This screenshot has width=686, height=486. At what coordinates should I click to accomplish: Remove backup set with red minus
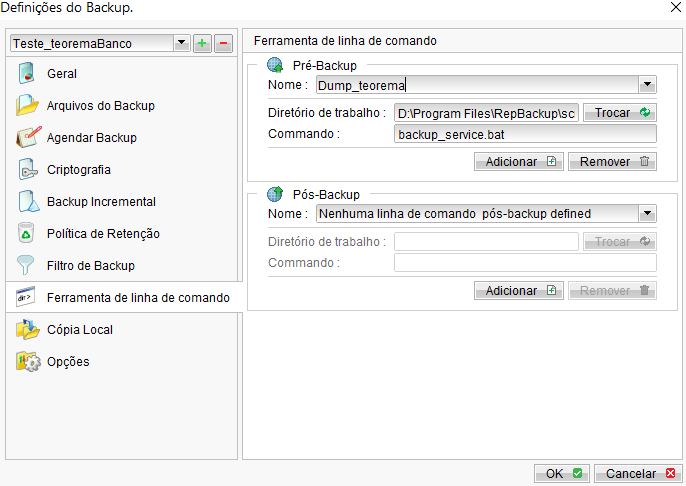(x=223, y=43)
